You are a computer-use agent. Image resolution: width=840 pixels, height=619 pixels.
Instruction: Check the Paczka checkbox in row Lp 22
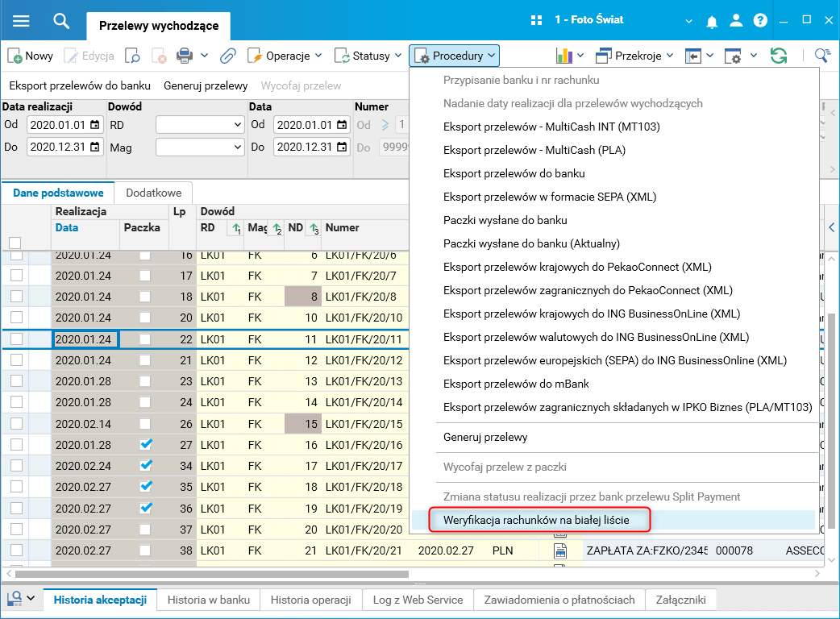click(x=145, y=339)
